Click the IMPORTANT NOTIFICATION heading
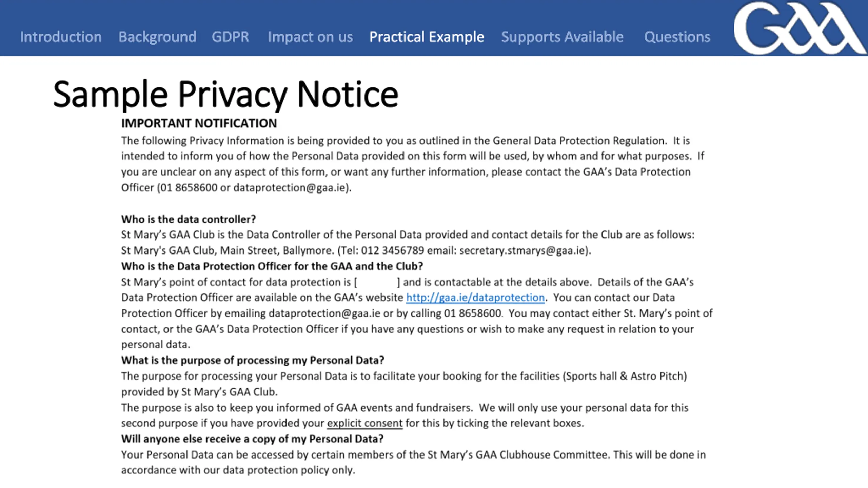Viewport: 868px width, 488px height. (x=199, y=123)
